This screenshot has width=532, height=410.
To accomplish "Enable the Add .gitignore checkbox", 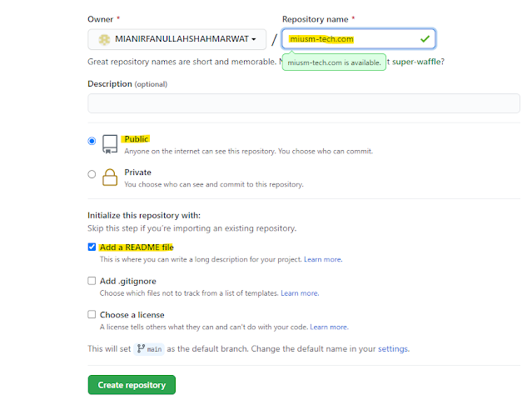I will coord(92,281).
